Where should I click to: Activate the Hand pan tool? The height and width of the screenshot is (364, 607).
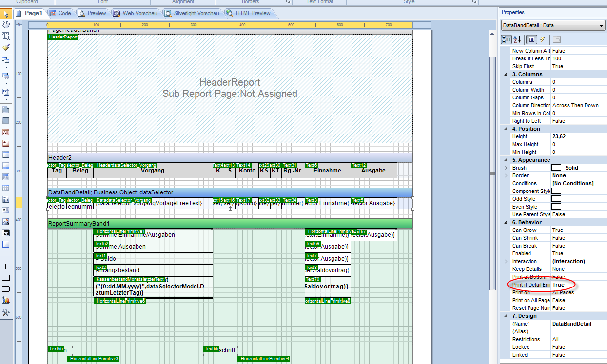point(6,24)
